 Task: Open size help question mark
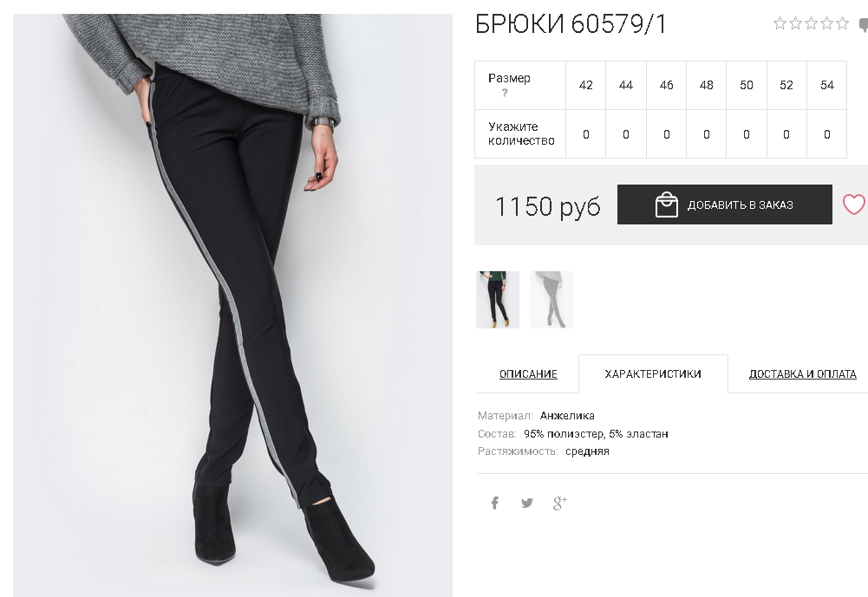click(x=505, y=93)
